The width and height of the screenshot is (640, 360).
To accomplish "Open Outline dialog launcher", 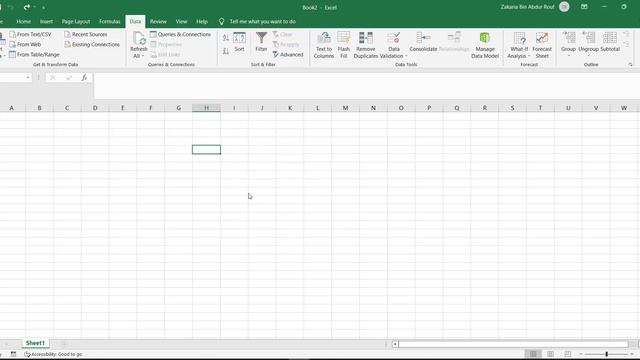I will tap(631, 64).
